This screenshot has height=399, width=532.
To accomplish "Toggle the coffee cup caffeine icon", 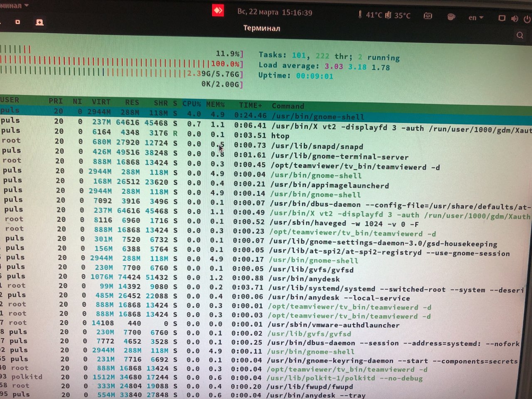I will click(x=451, y=17).
